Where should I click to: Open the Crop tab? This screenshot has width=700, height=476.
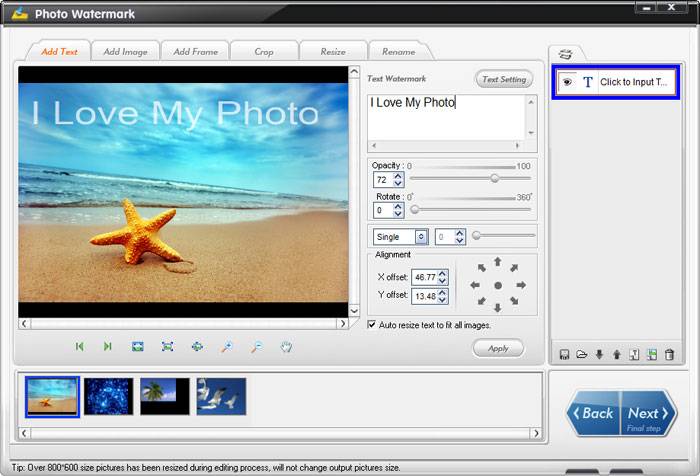[x=264, y=51]
